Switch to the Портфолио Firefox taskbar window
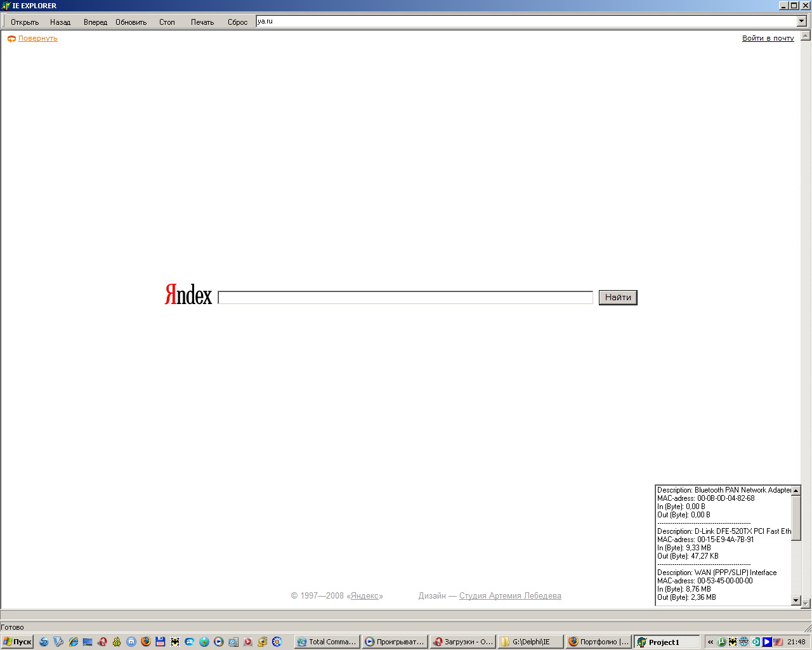Viewport: 812px width, 650px height. click(x=599, y=642)
